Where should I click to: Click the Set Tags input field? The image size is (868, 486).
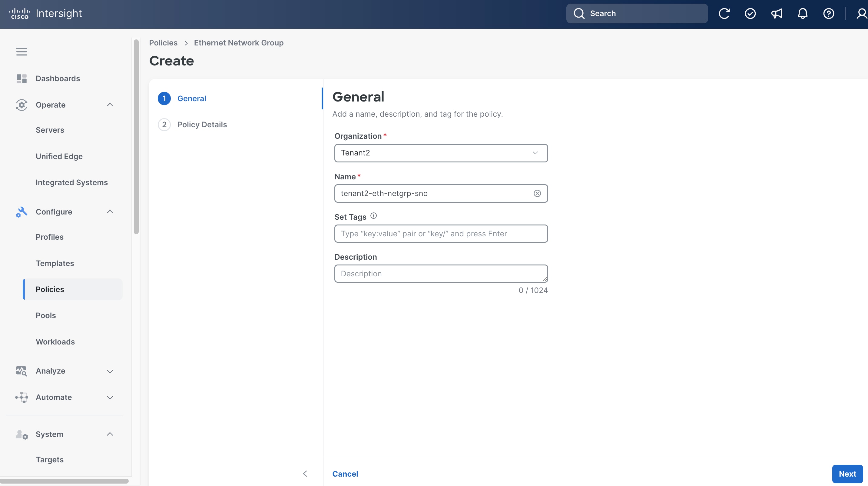(441, 234)
